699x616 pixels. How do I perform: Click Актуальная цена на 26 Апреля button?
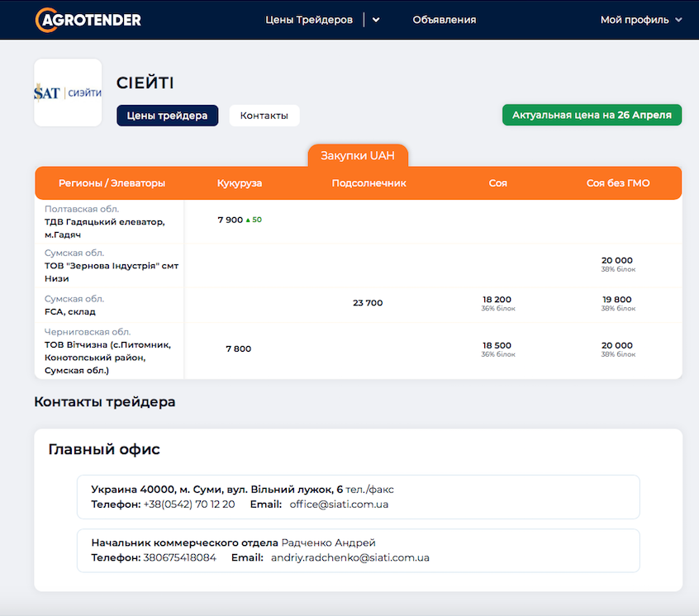592,115
